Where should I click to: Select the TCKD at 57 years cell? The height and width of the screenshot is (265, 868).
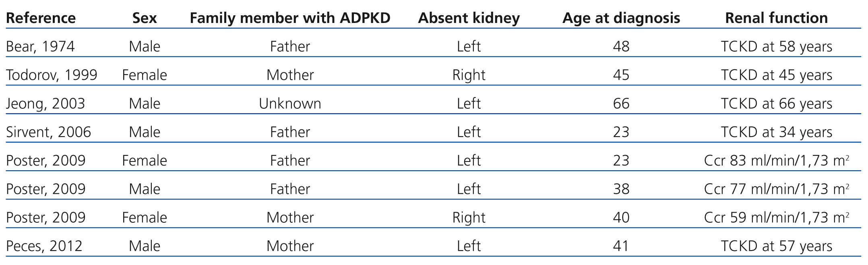776,246
